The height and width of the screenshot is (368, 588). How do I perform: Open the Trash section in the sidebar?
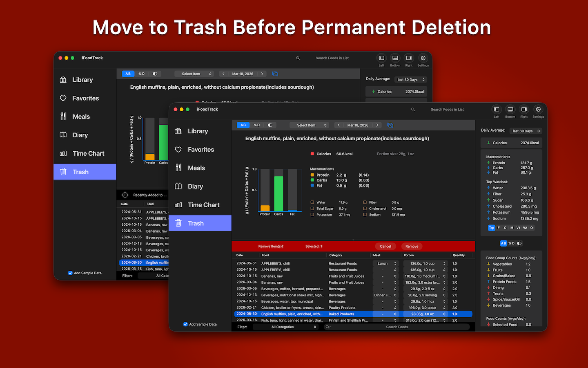[x=196, y=223]
